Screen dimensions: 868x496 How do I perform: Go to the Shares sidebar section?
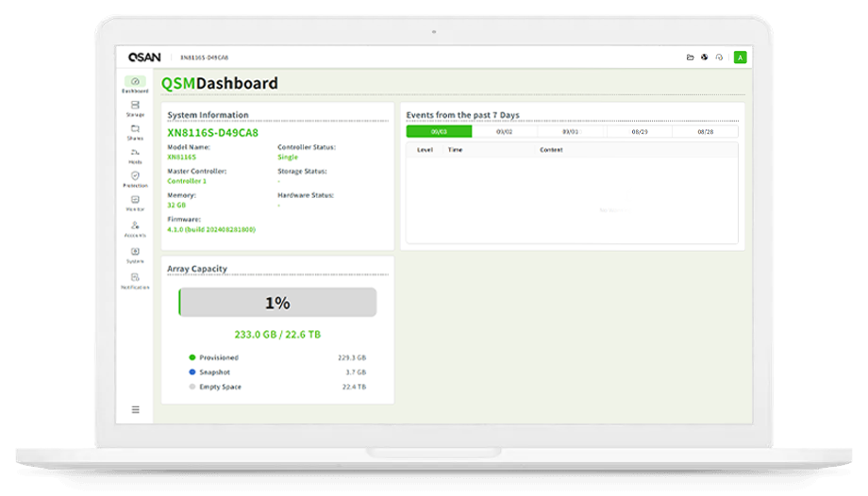click(x=135, y=132)
